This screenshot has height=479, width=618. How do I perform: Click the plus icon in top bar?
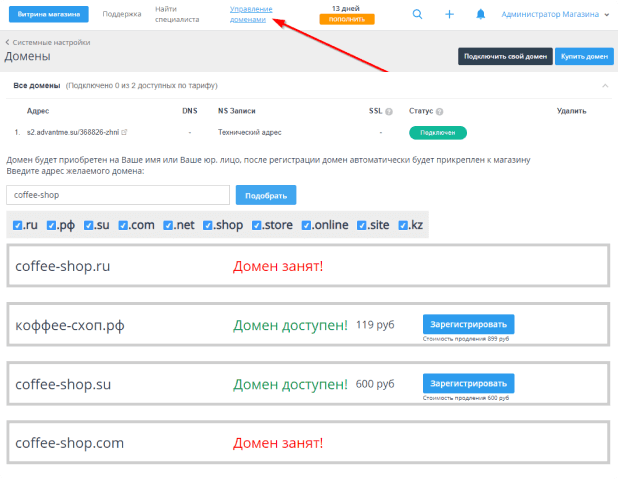pyautogui.click(x=449, y=15)
